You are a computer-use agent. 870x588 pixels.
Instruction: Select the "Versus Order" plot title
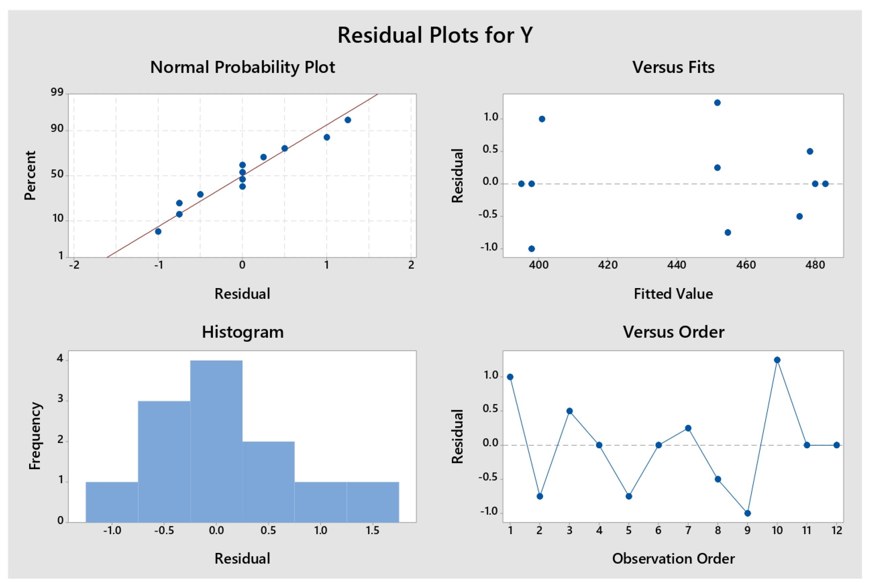(673, 332)
